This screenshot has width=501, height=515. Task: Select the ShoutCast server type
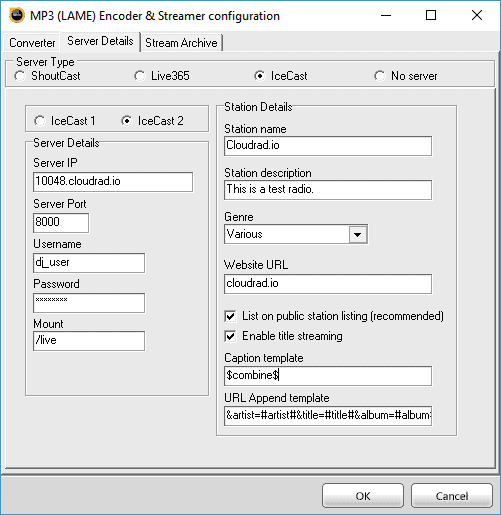pos(20,76)
